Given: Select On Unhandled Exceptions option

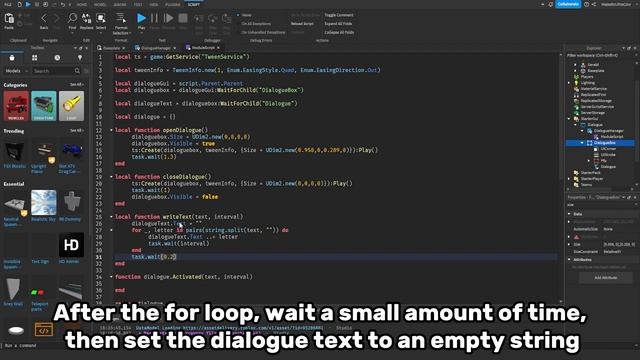Looking at the screenshot, I should (260, 32).
